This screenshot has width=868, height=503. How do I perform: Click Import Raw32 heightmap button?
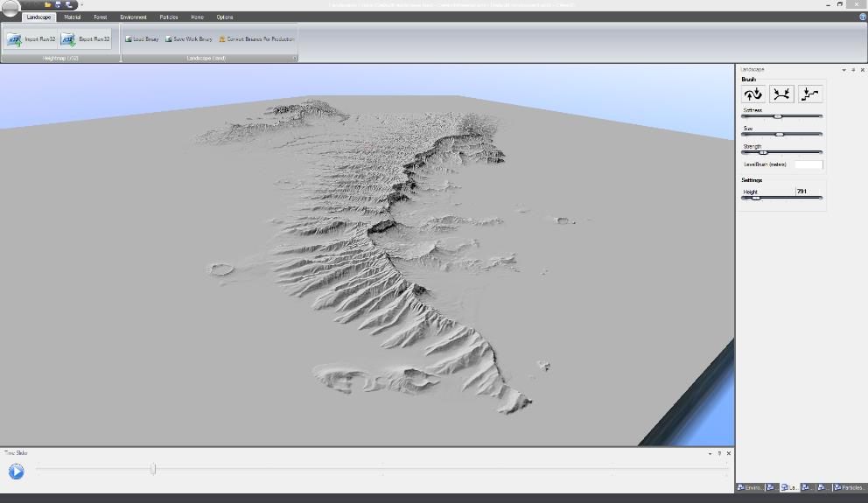pos(31,39)
